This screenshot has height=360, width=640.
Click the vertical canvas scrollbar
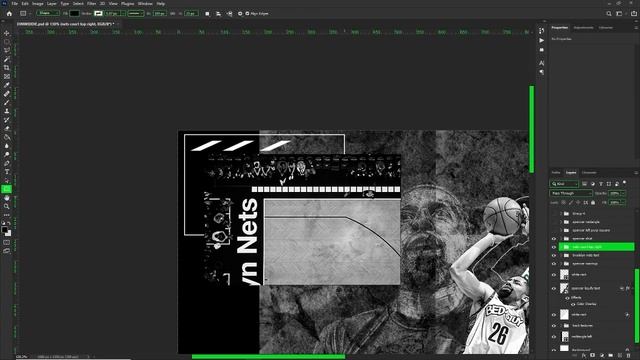[x=531, y=129]
